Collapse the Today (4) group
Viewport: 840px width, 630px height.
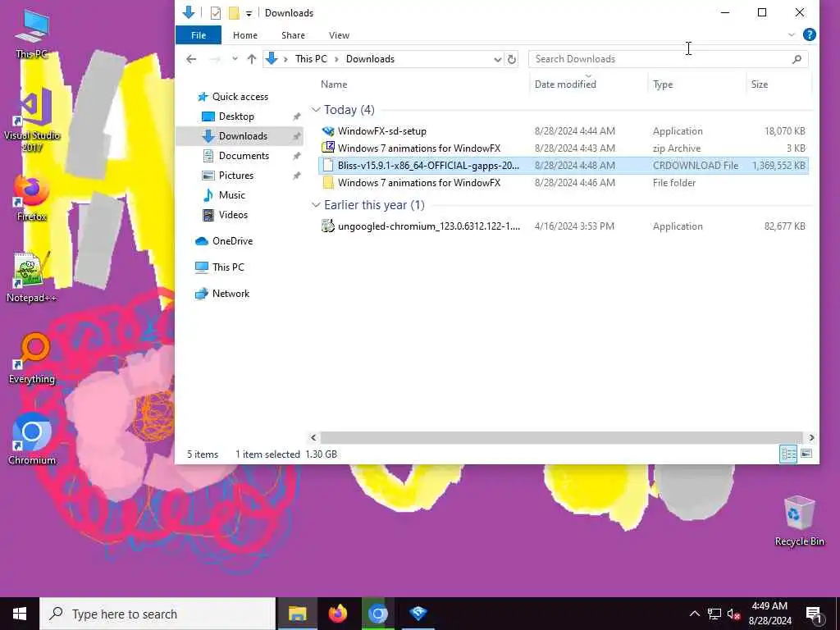[316, 110]
